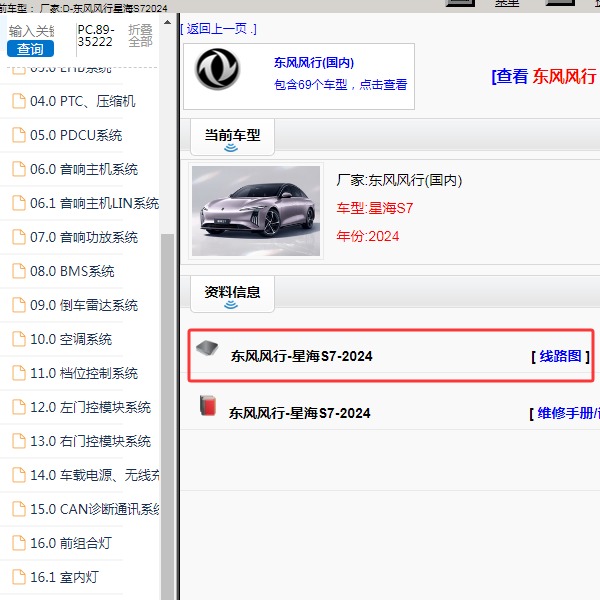The height and width of the screenshot is (600, 600).
Task: Click file icon beside 13.0 右门控模块系统
Action: click(x=19, y=441)
